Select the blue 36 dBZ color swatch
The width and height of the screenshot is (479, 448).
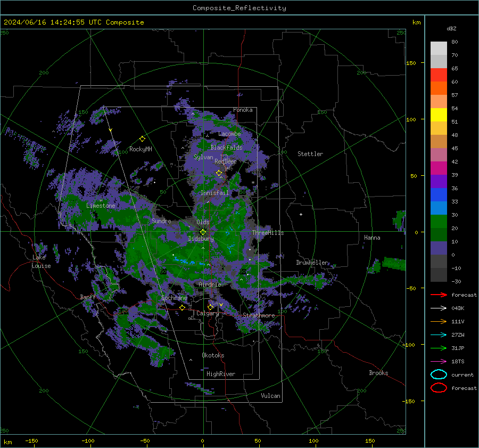(439, 194)
